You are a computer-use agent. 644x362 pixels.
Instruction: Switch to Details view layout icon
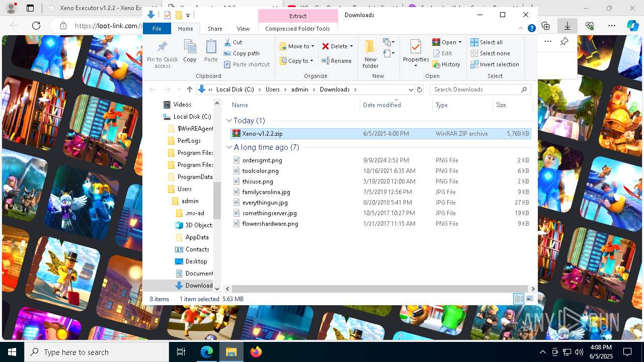coord(519,299)
